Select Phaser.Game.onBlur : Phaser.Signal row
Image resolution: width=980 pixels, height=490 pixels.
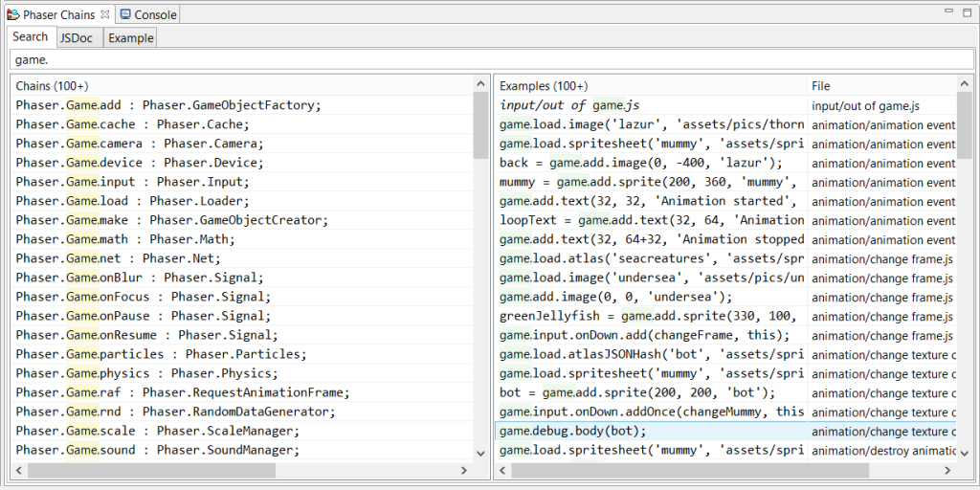point(242,278)
